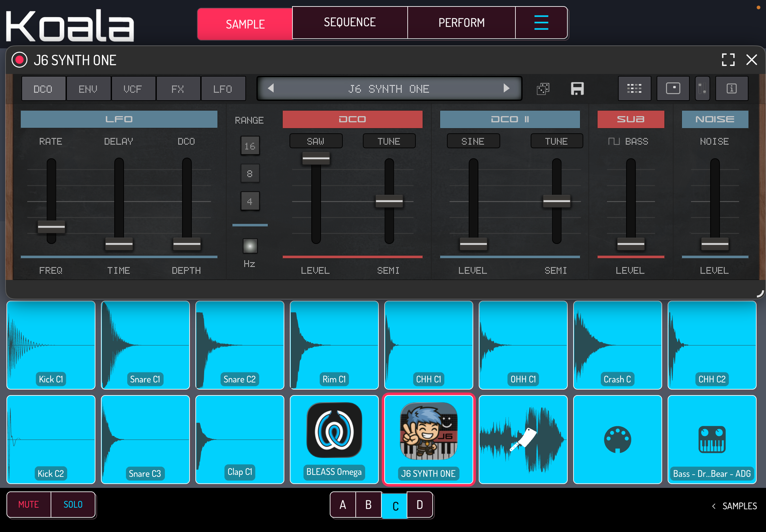Viewport: 766px width, 532px height.
Task: Select the J6 SYNTH ONE pad
Action: (x=428, y=439)
